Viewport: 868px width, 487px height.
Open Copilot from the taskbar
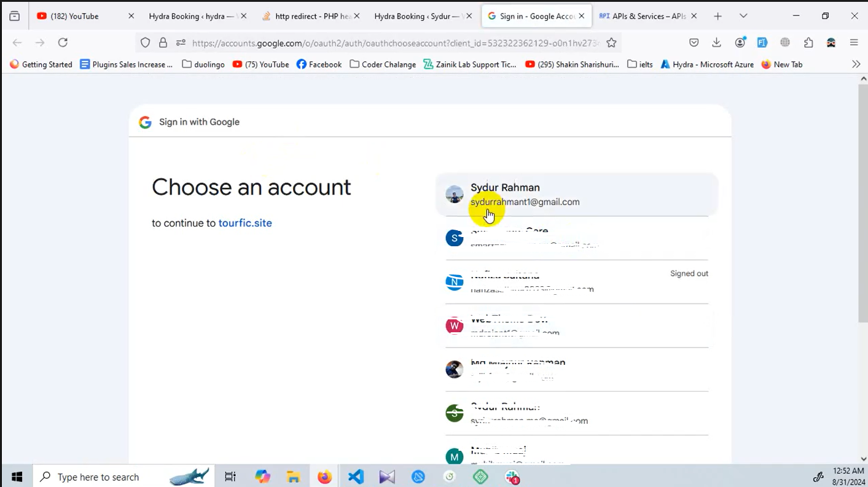coord(262,477)
